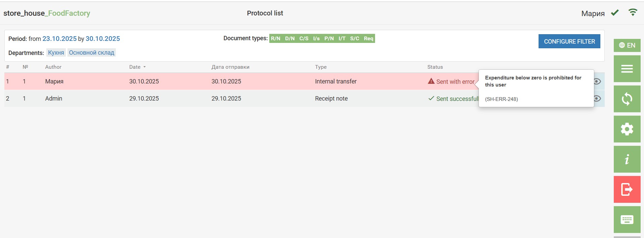
Task: View the Internal transfer row eye icon
Action: [597, 81]
